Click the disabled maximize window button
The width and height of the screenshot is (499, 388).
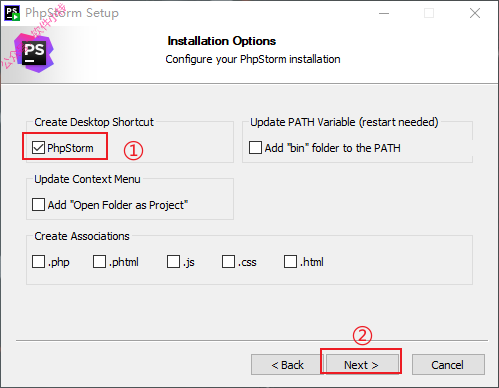click(429, 13)
